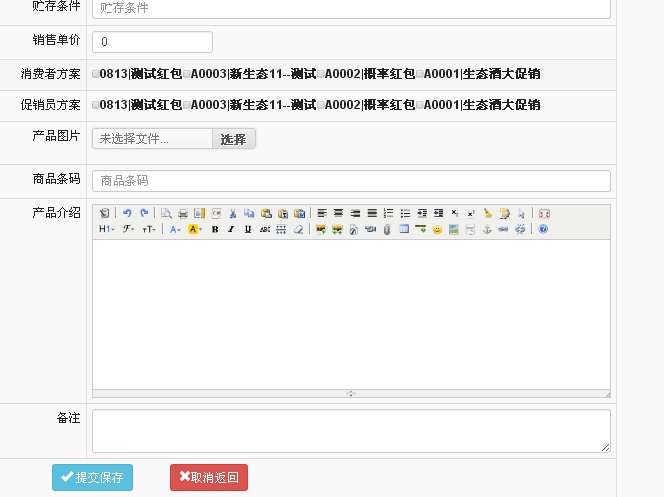Insert a table

click(404, 229)
